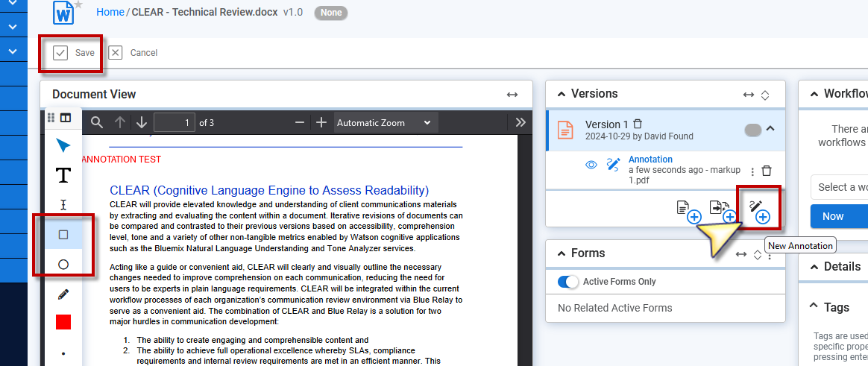Click the import document plus icon
The height and width of the screenshot is (366, 868).
723,211
